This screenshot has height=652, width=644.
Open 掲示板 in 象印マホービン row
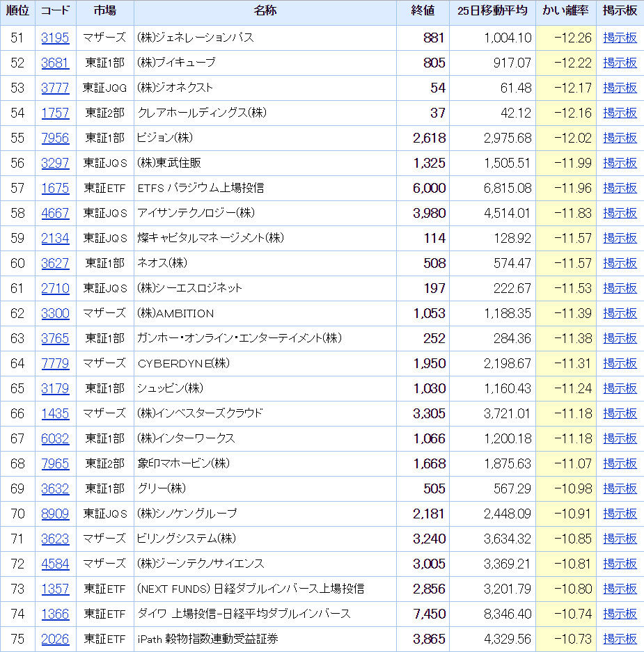pyautogui.click(x=620, y=463)
